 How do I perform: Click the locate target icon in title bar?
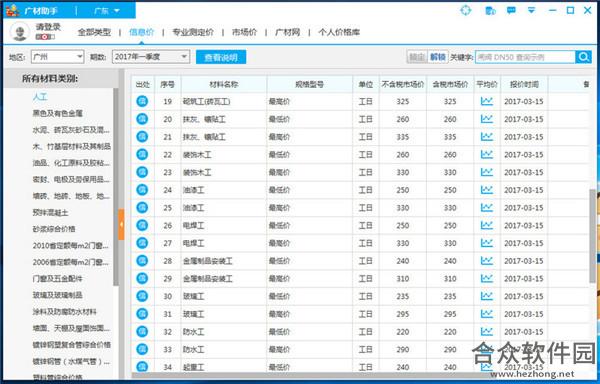coord(466,10)
